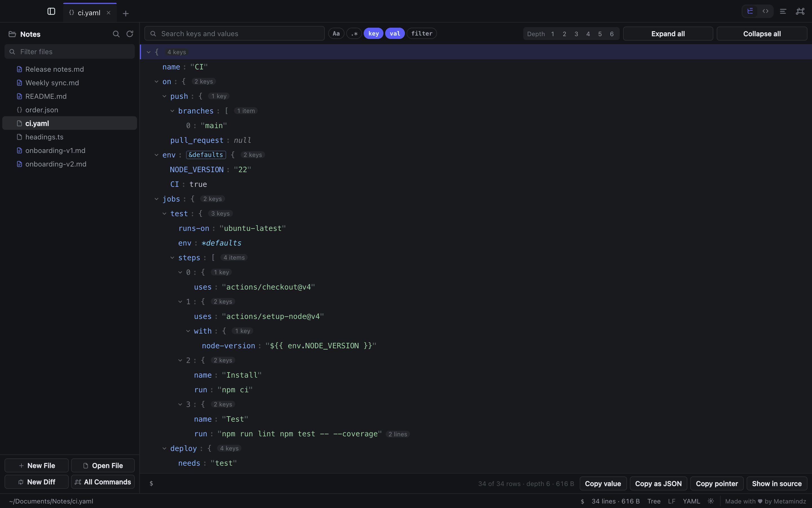This screenshot has height=508, width=812.
Task: Collapse the top-level env &defaults node
Action: 156,155
